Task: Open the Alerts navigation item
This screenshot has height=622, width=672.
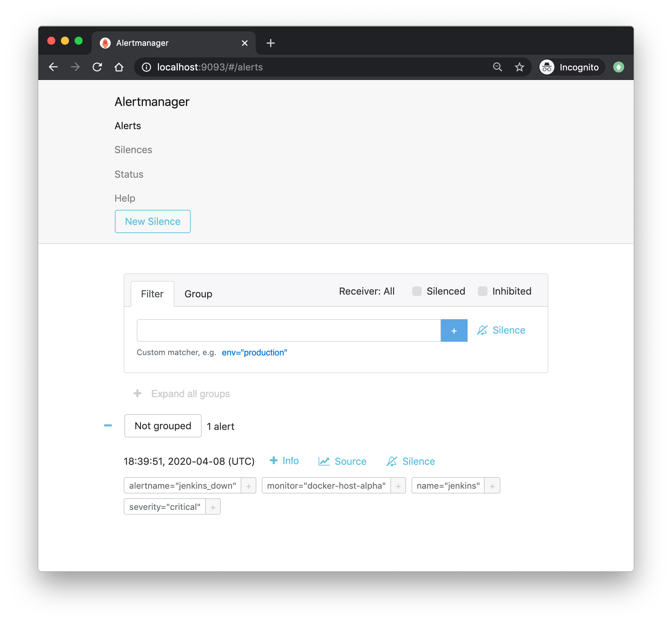Action: (x=128, y=126)
